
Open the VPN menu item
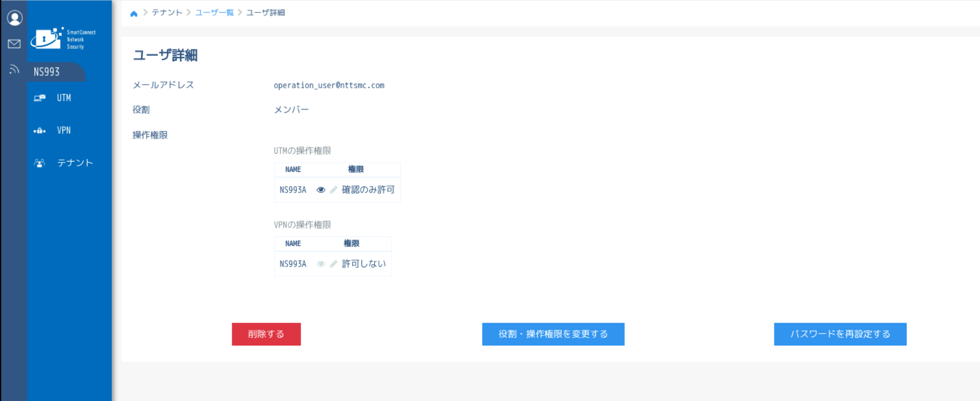click(x=64, y=130)
